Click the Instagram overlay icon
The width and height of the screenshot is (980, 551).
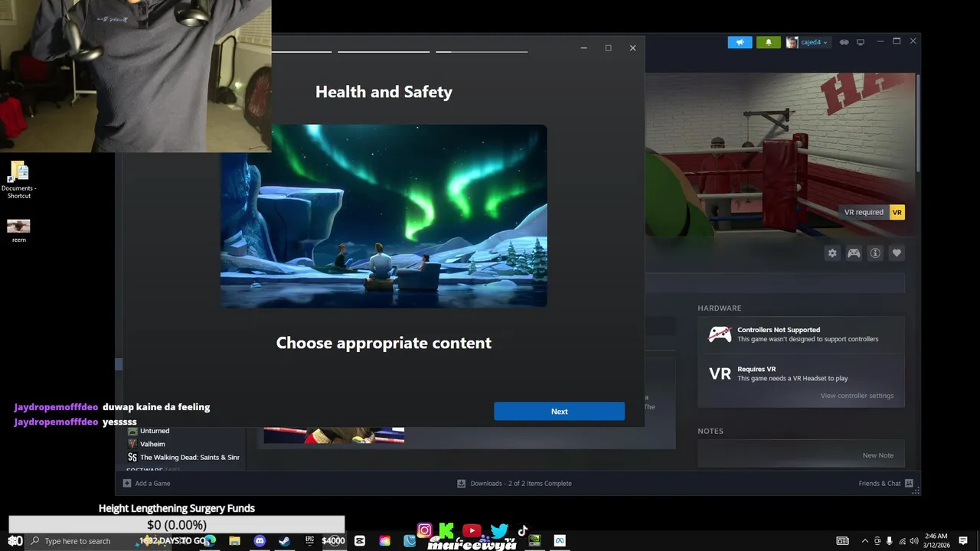pos(424,530)
